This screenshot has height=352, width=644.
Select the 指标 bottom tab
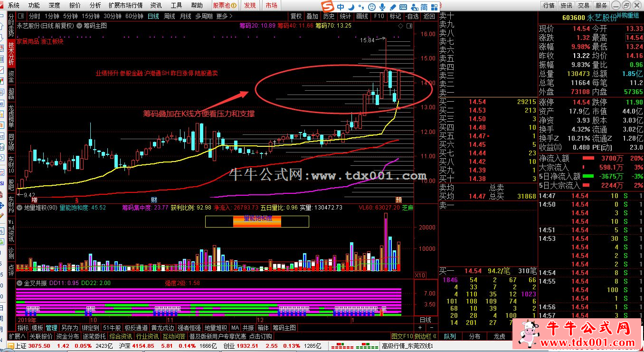tap(23, 328)
